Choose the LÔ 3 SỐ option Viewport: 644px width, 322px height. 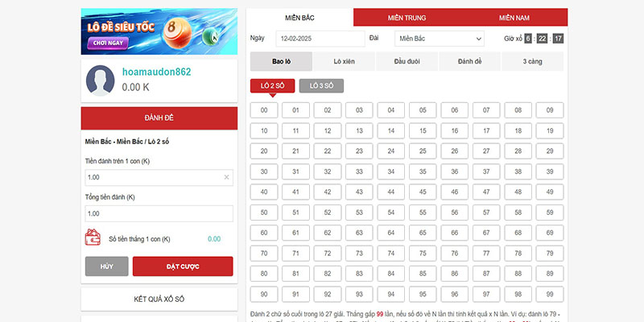coord(321,85)
